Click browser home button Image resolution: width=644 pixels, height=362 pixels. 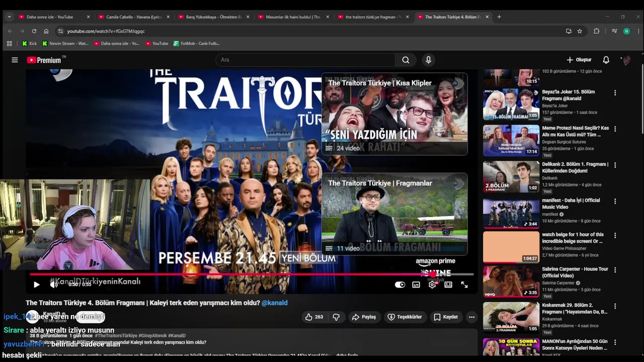(46, 31)
